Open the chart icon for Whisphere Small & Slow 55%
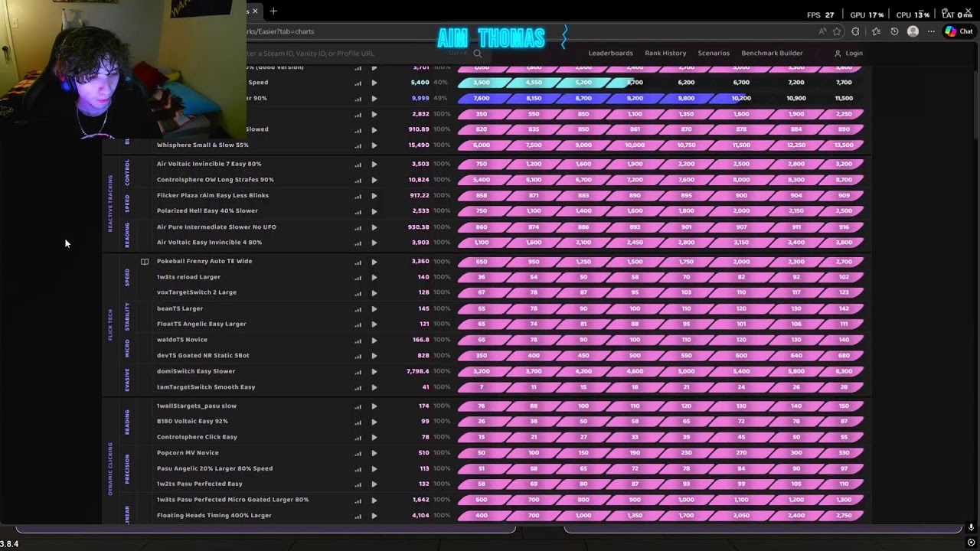The width and height of the screenshot is (980, 551). tap(358, 145)
